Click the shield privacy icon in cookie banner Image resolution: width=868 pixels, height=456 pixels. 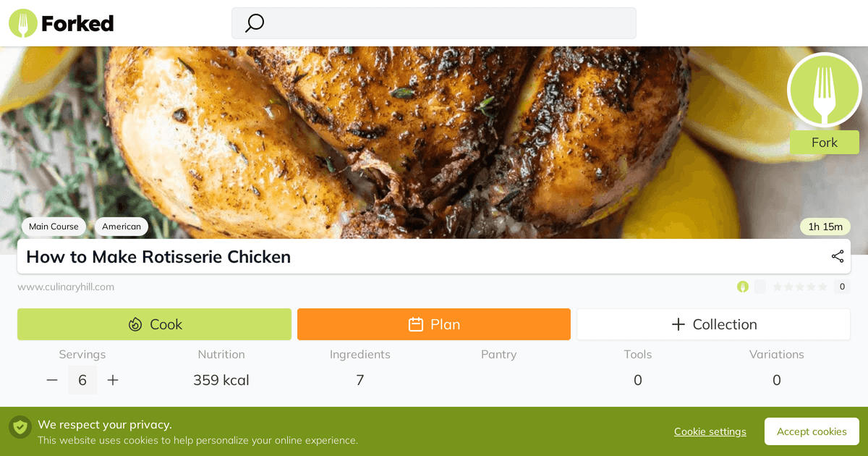(x=20, y=428)
